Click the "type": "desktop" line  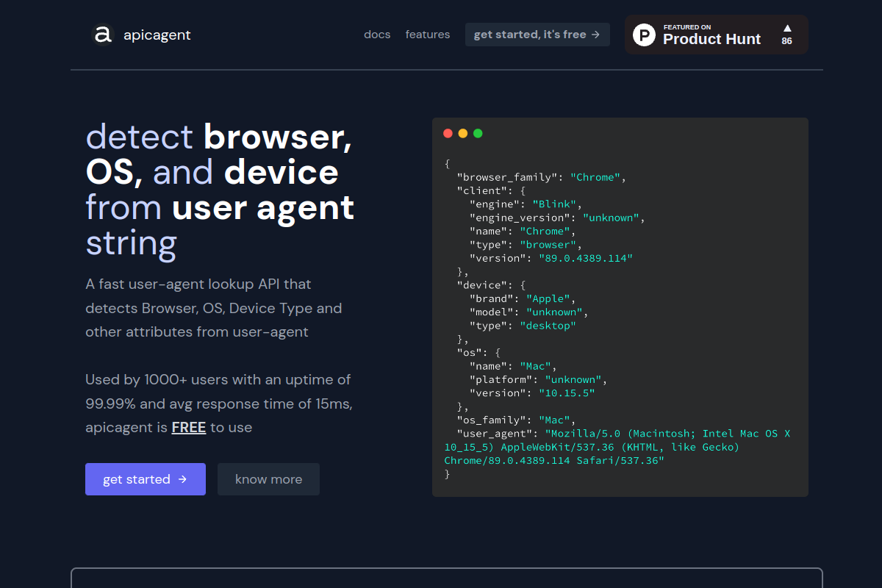click(x=523, y=326)
